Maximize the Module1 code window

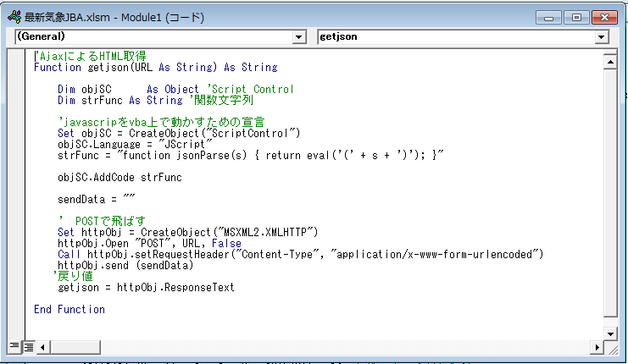(x=577, y=17)
